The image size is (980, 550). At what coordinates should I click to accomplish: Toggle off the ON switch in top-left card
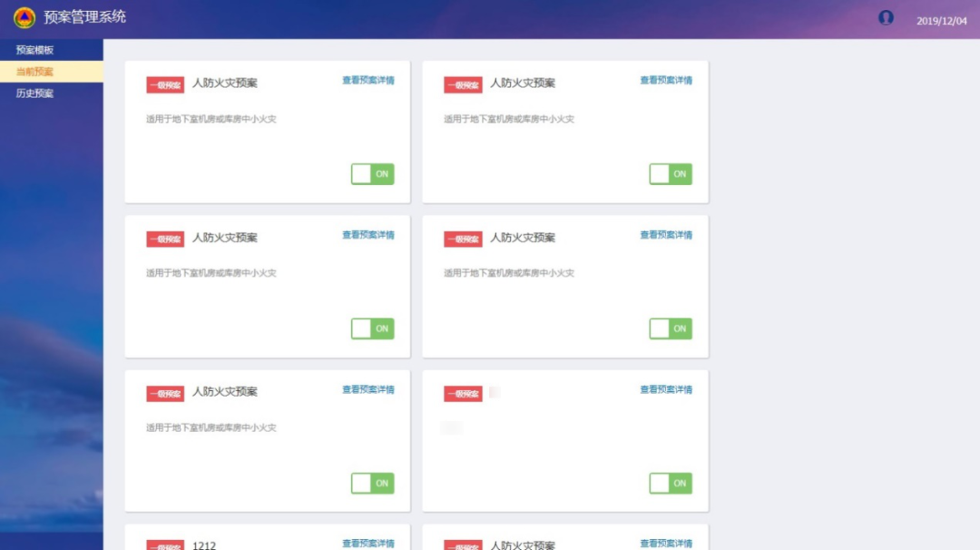click(x=372, y=174)
